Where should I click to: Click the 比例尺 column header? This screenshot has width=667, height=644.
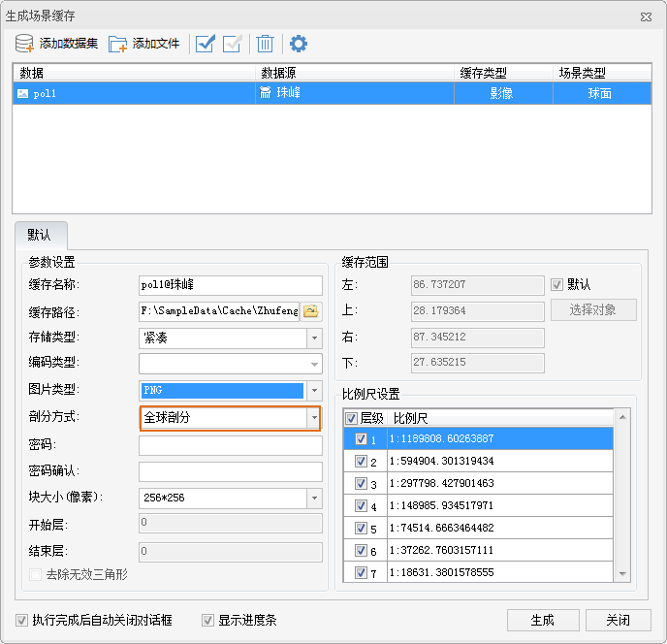pyautogui.click(x=500, y=418)
